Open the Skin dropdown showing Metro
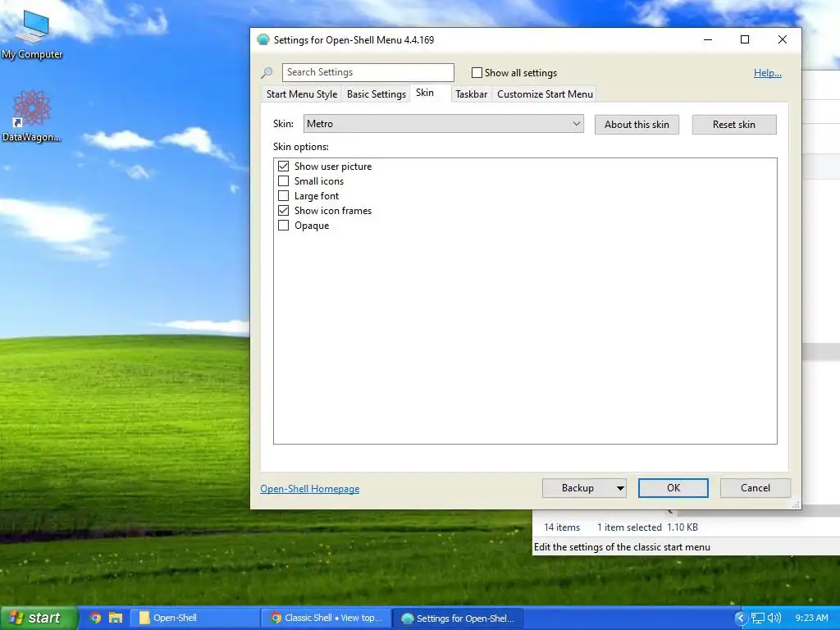Viewport: 840px width, 630px height. coord(444,124)
